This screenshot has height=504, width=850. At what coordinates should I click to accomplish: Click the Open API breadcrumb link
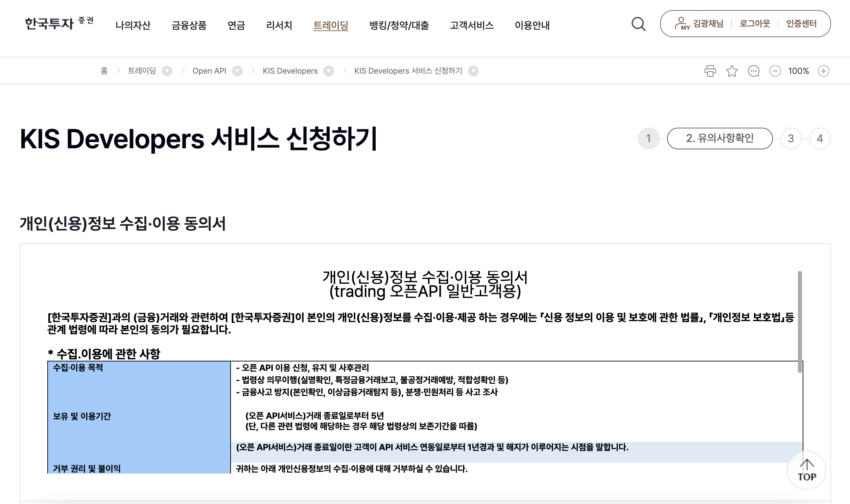pos(209,71)
